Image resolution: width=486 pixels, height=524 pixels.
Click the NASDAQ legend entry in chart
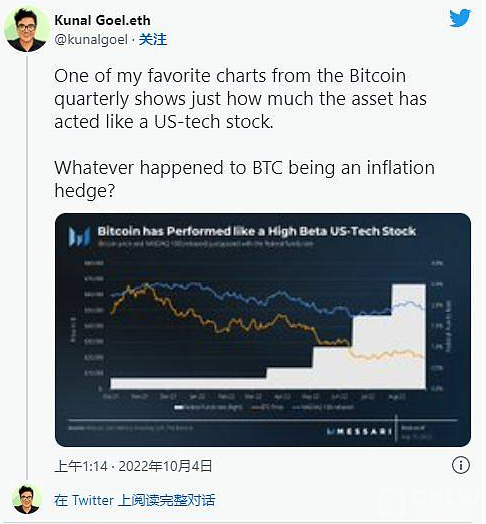click(323, 407)
